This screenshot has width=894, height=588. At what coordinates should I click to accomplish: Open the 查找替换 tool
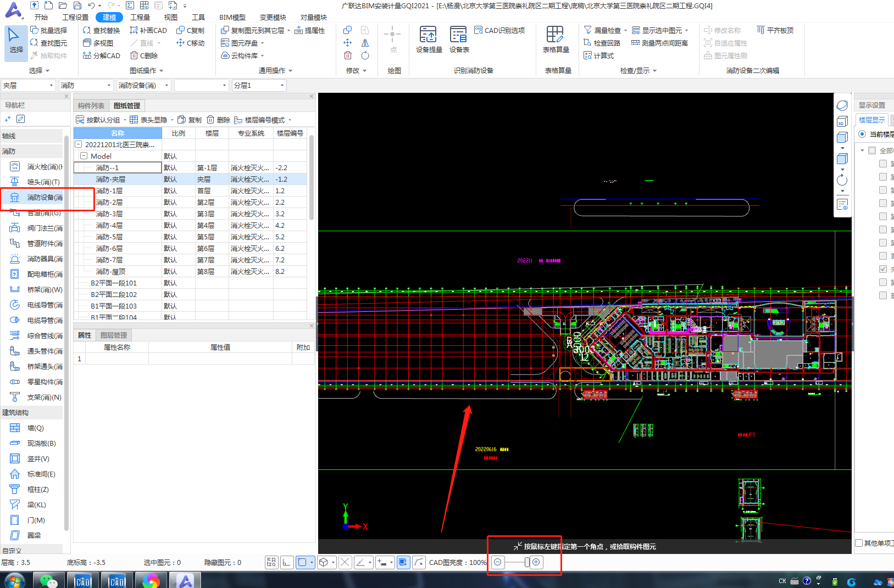pos(101,30)
